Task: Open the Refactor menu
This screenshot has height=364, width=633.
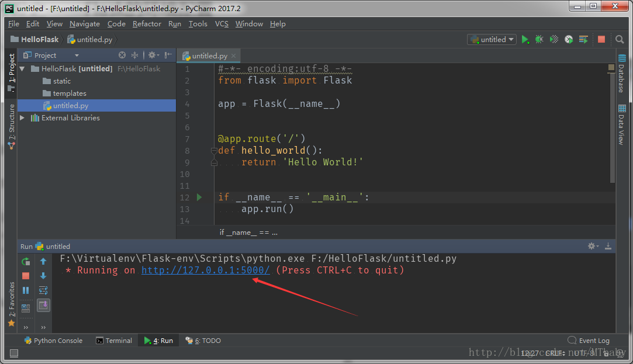Action: click(147, 24)
